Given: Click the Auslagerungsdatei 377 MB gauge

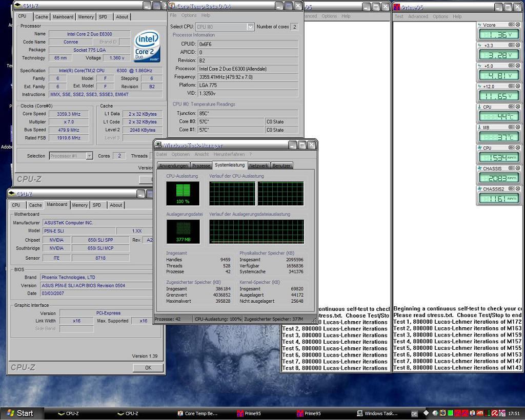Looking at the screenshot, I should point(183,232).
